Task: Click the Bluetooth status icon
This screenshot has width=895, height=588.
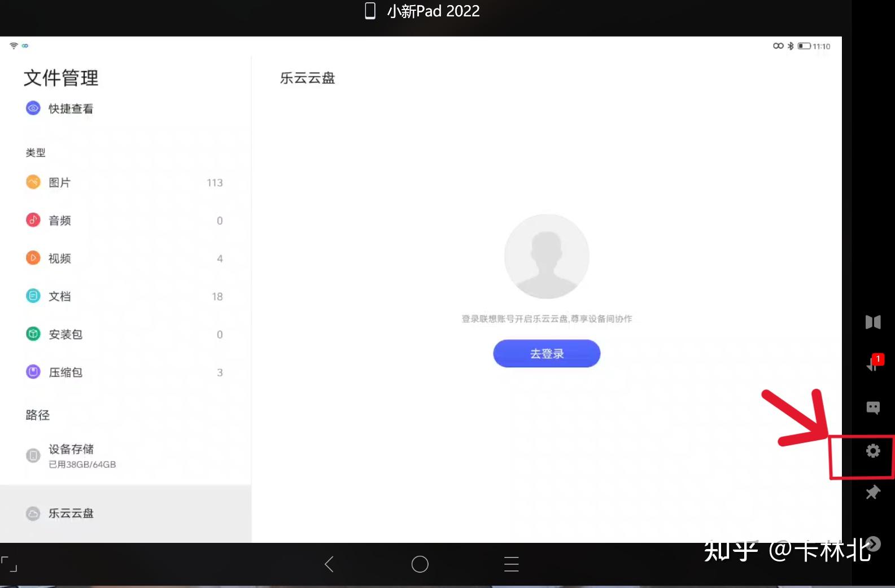Action: tap(791, 46)
